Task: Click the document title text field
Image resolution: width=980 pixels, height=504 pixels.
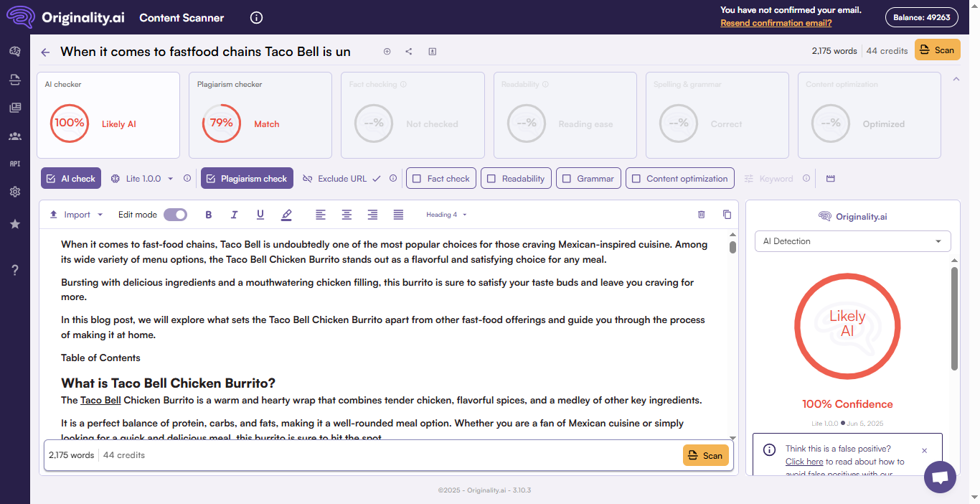Action: 206,51
